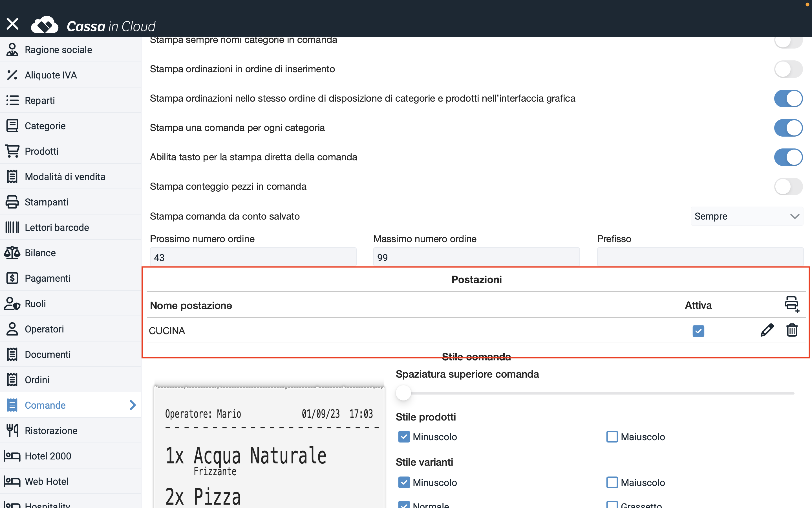Open Stampanti menu item
This screenshot has height=508, width=812.
tap(70, 202)
